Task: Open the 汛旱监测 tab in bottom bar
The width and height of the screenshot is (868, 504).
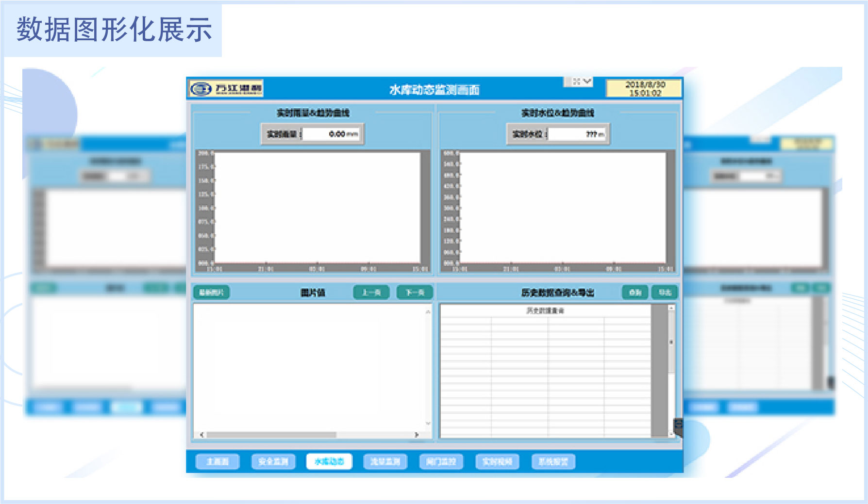Action: pos(385,462)
